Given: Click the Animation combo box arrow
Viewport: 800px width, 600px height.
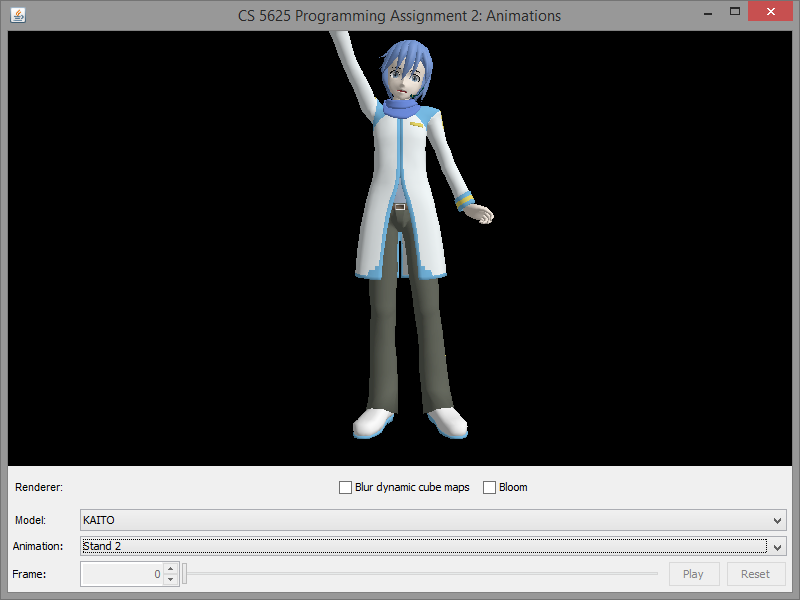Looking at the screenshot, I should click(777, 547).
